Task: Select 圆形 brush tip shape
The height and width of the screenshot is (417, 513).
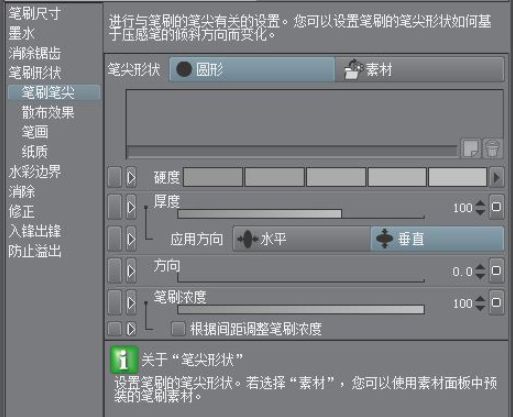Action: 252,69
